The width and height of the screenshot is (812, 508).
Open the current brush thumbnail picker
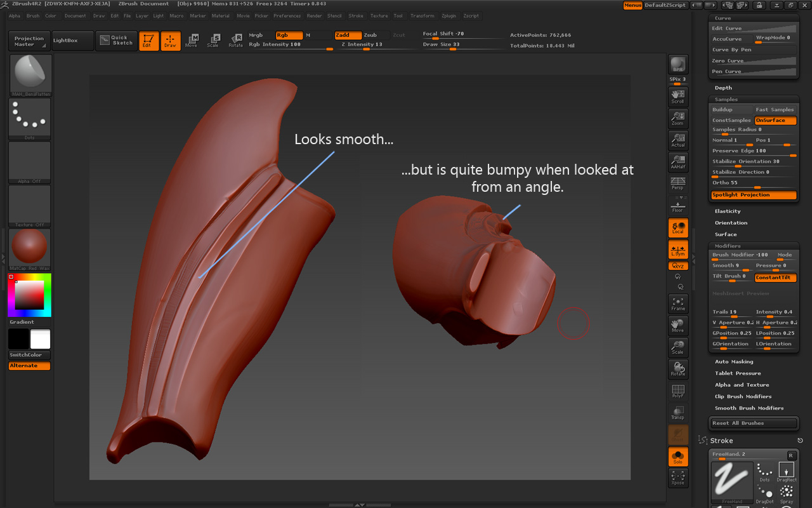point(30,76)
